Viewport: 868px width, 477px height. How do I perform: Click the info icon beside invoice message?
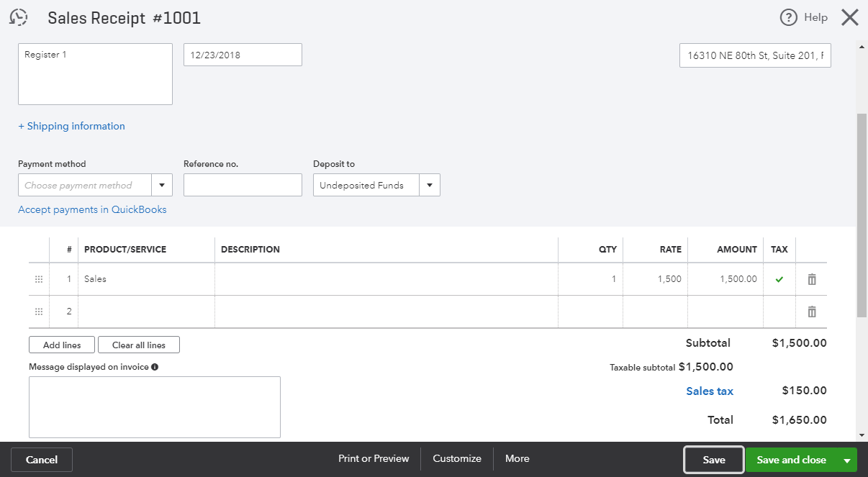click(x=155, y=367)
